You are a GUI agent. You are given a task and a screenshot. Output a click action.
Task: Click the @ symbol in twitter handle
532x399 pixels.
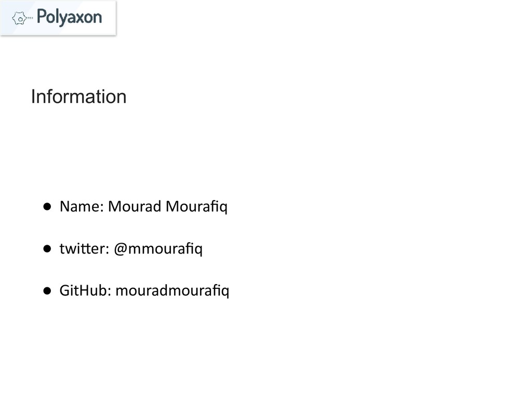coord(119,250)
